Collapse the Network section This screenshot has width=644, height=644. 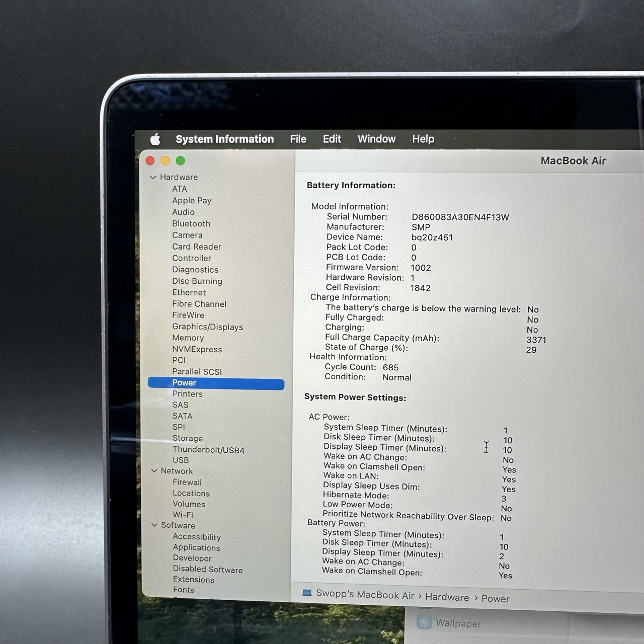[154, 471]
